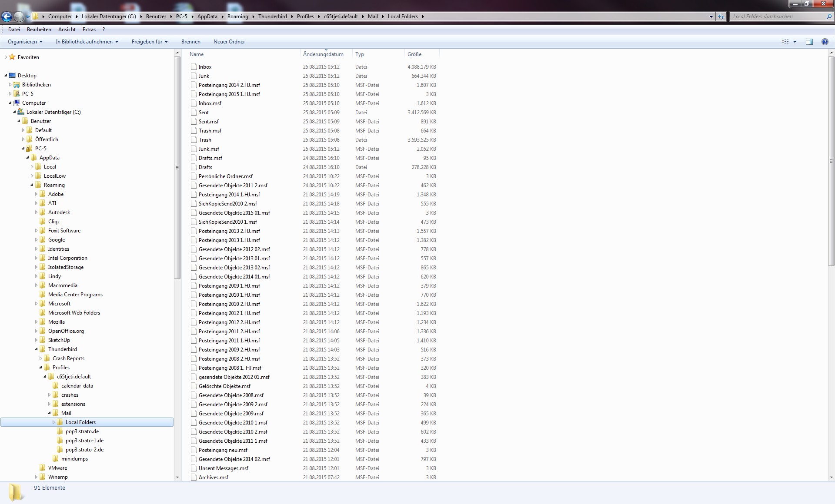Click the folder icon of Mozilla
The height and width of the screenshot is (504, 835).
click(43, 322)
